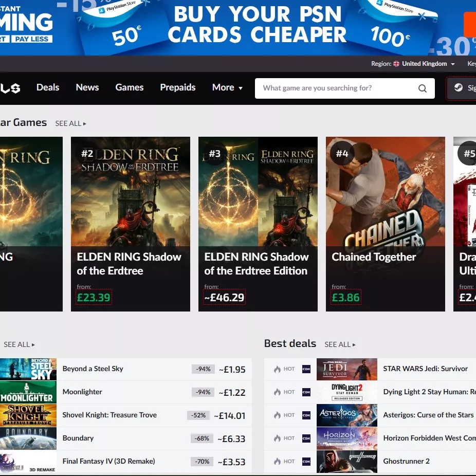Click CDK store icon next to Horizon Forbidden West
Screen dimensions: 476x476
[x=306, y=438]
